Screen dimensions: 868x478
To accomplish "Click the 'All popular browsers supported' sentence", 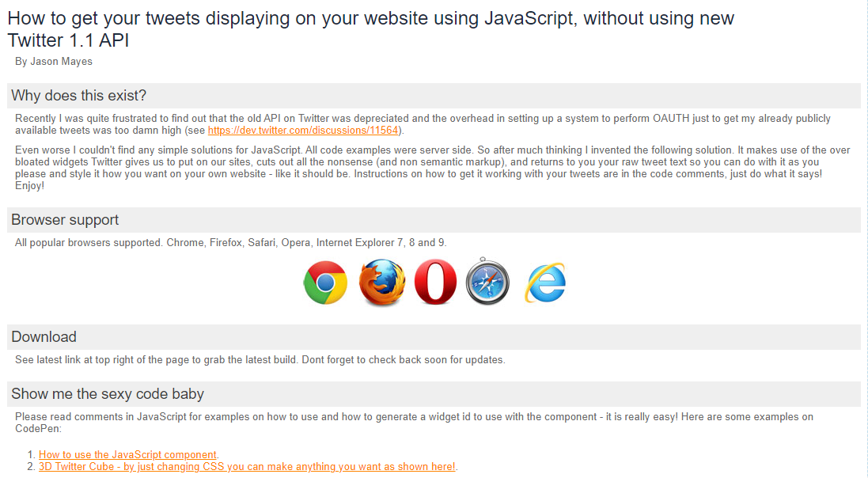I will click(x=231, y=243).
